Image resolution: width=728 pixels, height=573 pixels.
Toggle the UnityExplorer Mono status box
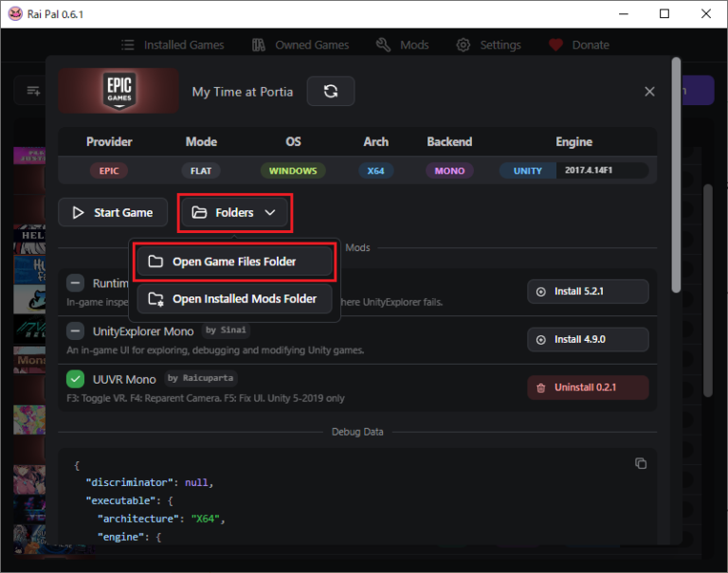point(77,331)
